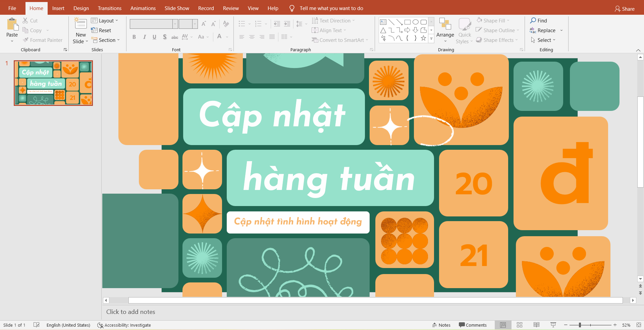This screenshot has width=644, height=330.
Task: Open the font size dropdown arrow
Action: point(195,24)
